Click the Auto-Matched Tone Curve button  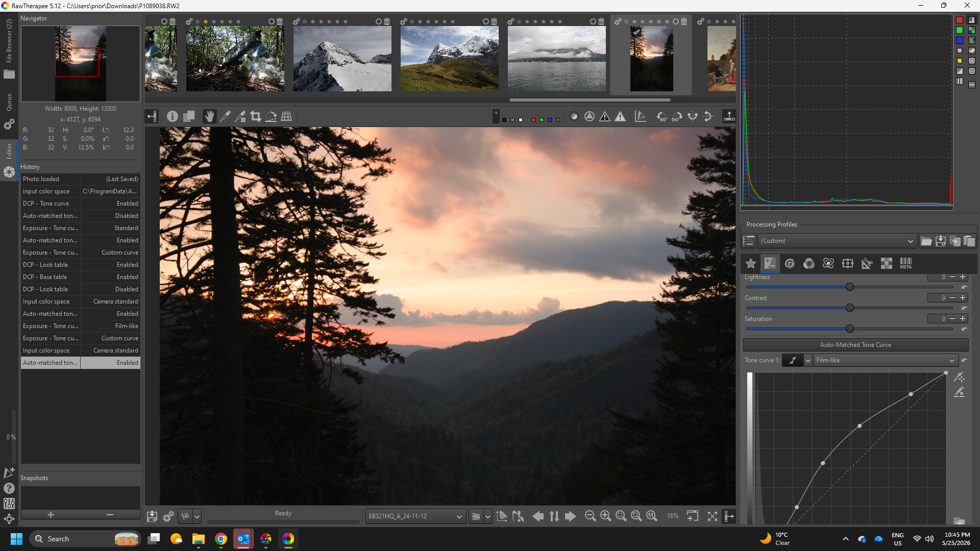coord(855,345)
